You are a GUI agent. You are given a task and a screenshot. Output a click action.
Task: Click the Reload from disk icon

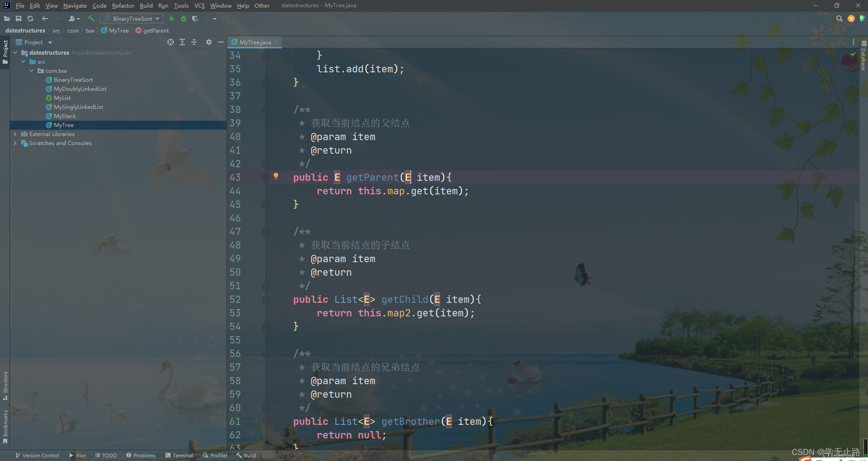point(30,19)
